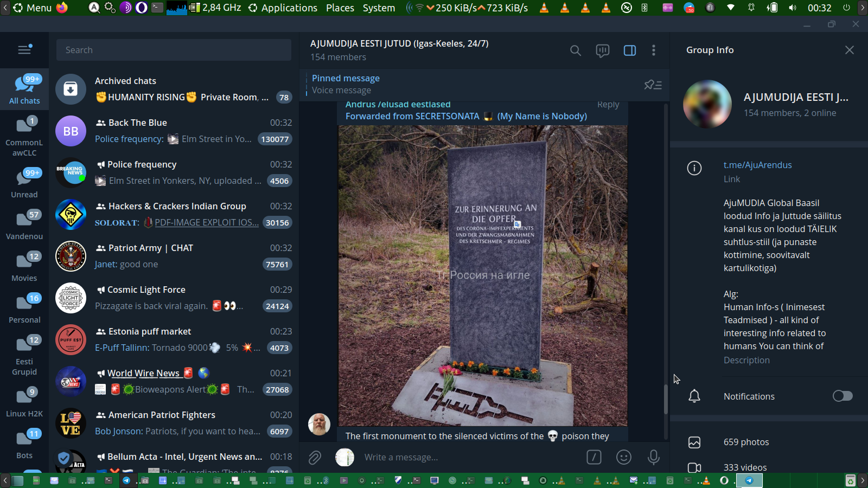Open the Bellum Acta channel
Image resolution: width=868 pixels, height=488 pixels.
pyautogui.click(x=174, y=460)
